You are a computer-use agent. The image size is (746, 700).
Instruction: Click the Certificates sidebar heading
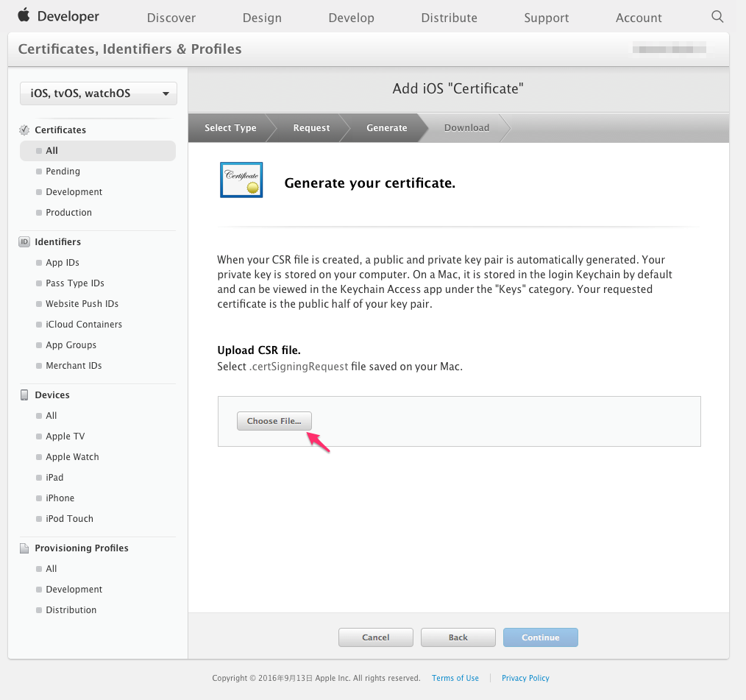pos(60,130)
